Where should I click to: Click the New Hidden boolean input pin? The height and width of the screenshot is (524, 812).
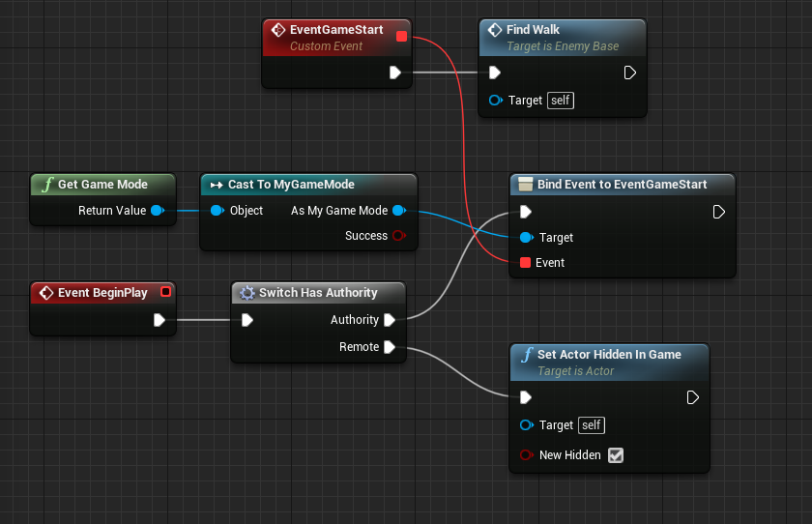(527, 455)
